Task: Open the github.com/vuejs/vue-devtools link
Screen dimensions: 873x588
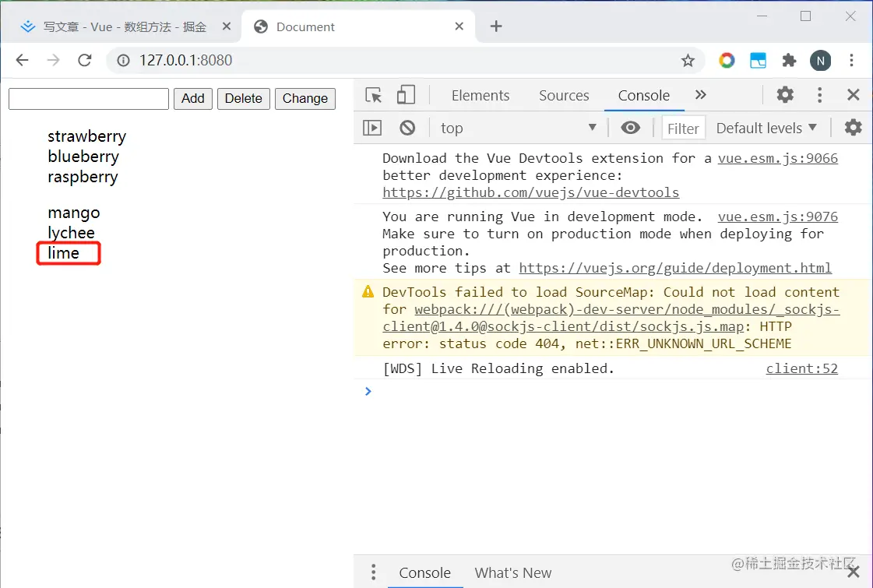Action: tap(530, 192)
